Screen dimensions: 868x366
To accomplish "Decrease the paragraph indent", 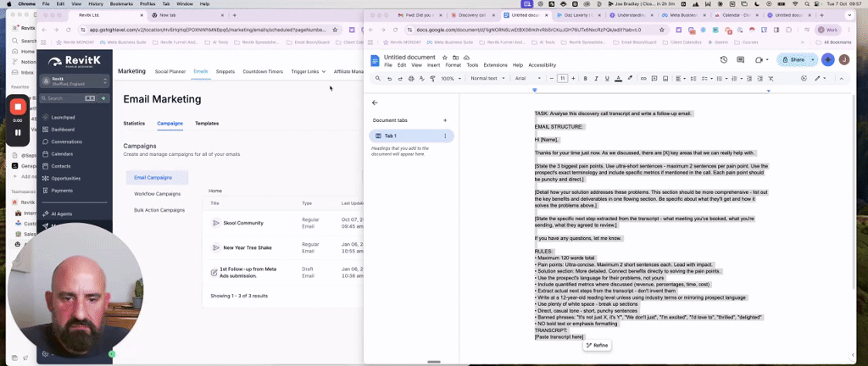I will [749, 79].
